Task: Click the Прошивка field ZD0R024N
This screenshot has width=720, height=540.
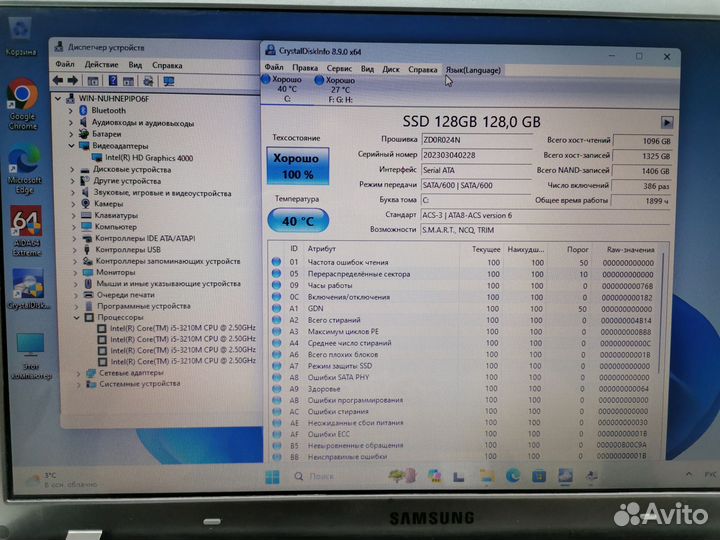Action: 476,140
